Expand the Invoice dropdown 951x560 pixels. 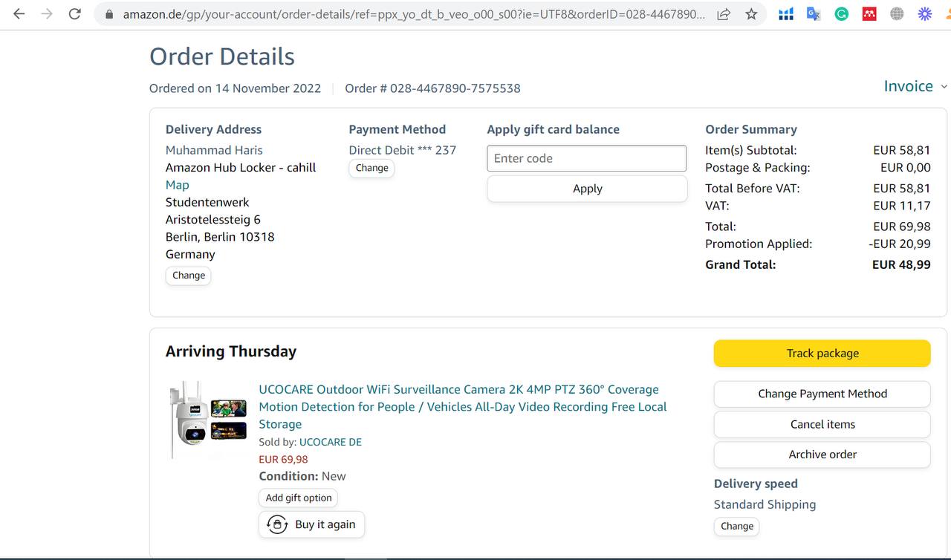[915, 86]
